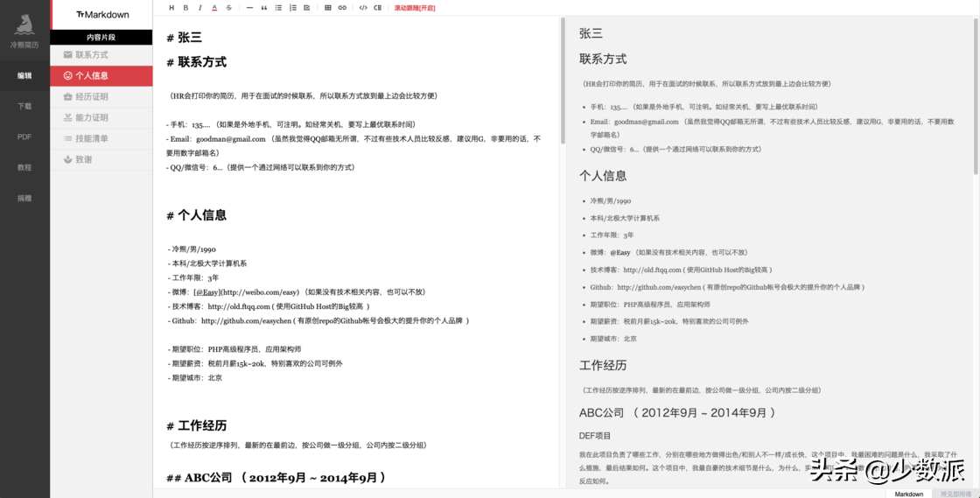Screen dimensions: 980x498
Task: Insert the 技能清单 snippet
Action: (x=101, y=138)
